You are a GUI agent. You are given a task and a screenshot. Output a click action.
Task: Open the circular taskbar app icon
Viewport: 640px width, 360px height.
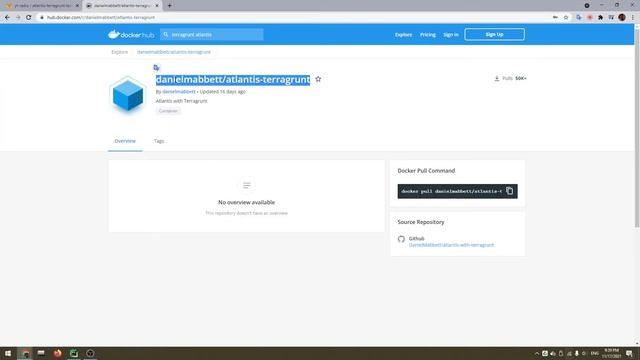[90, 353]
